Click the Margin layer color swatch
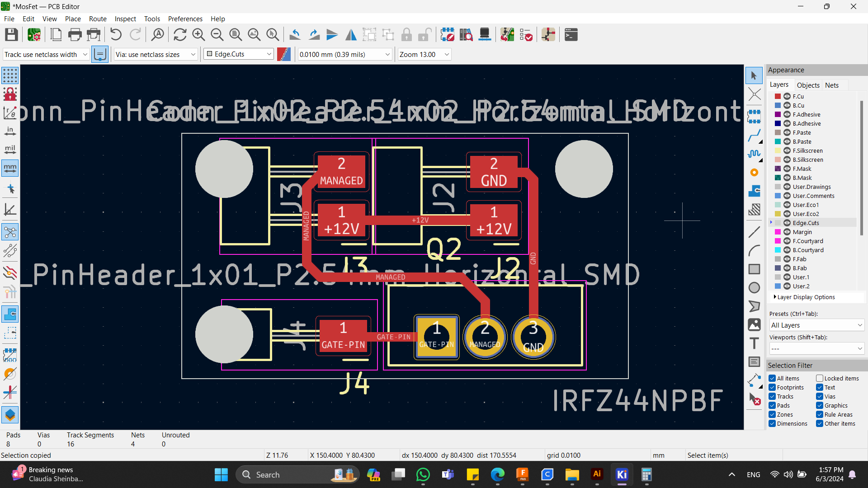This screenshot has height=488, width=868. pos(778,232)
